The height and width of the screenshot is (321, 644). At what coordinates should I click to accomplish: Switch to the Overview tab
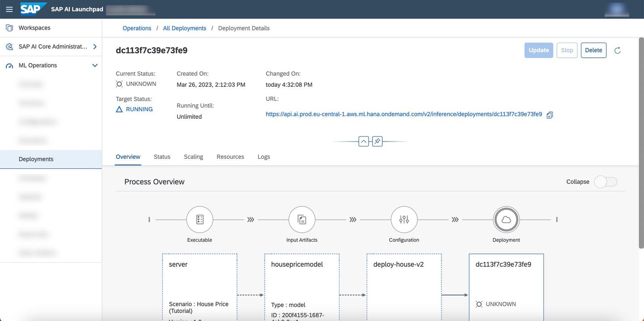click(x=128, y=157)
